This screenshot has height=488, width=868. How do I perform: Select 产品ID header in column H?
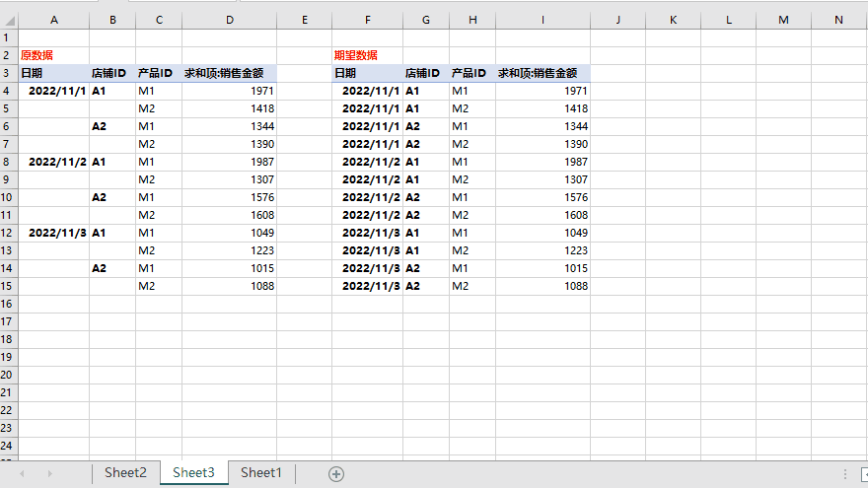[x=472, y=73]
